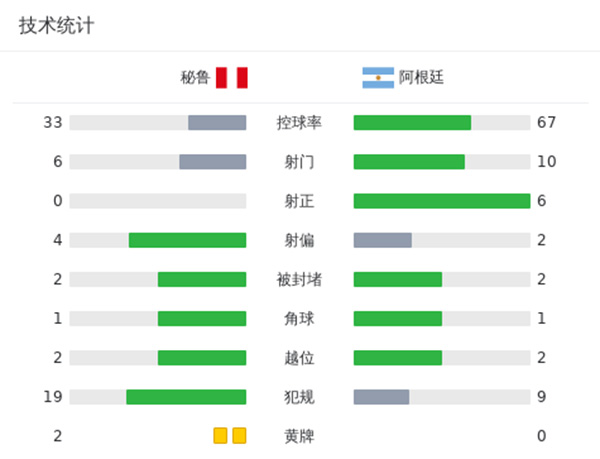Click Peru's green 被封堵 bar

pyautogui.click(x=202, y=279)
